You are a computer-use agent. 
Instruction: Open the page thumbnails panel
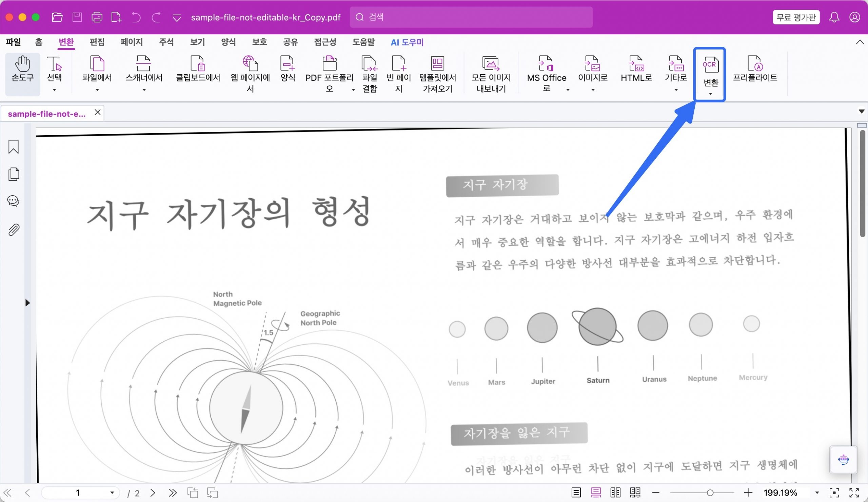click(x=14, y=174)
